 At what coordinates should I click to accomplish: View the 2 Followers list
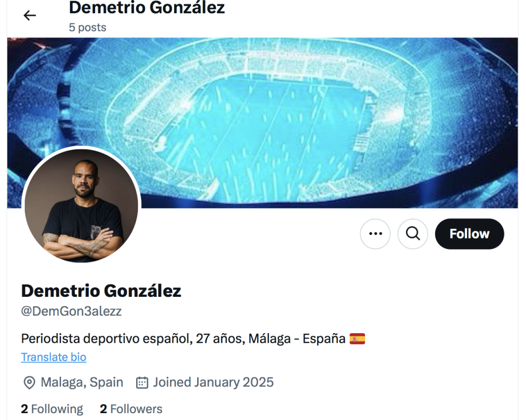[x=131, y=409]
